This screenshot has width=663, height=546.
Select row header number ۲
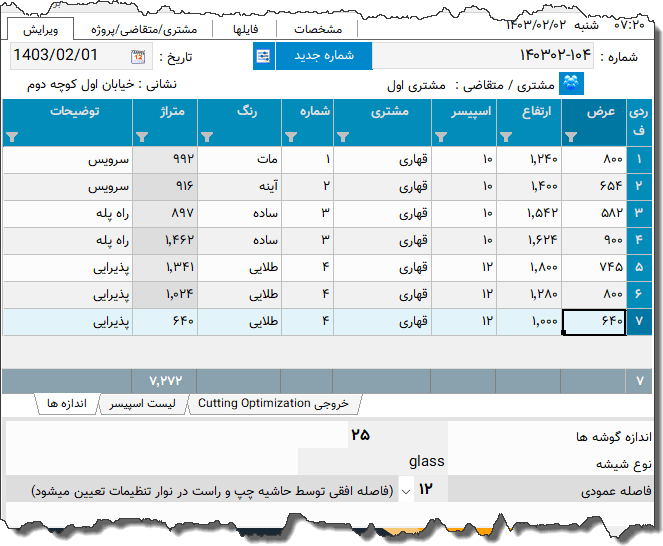[639, 186]
